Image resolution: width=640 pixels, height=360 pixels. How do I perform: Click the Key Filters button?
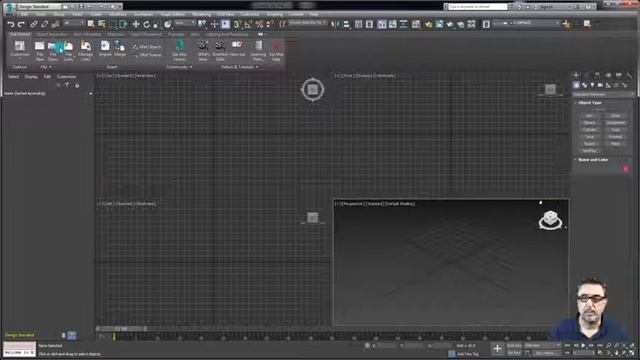pyautogui.click(x=546, y=353)
